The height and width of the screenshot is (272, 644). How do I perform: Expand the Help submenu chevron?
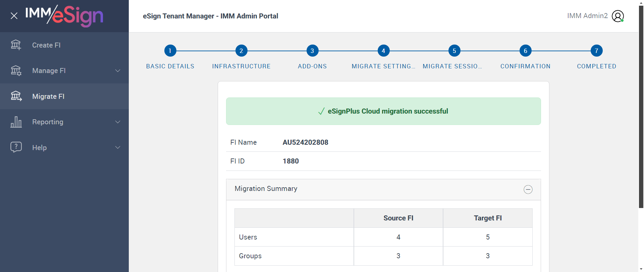[x=118, y=147]
